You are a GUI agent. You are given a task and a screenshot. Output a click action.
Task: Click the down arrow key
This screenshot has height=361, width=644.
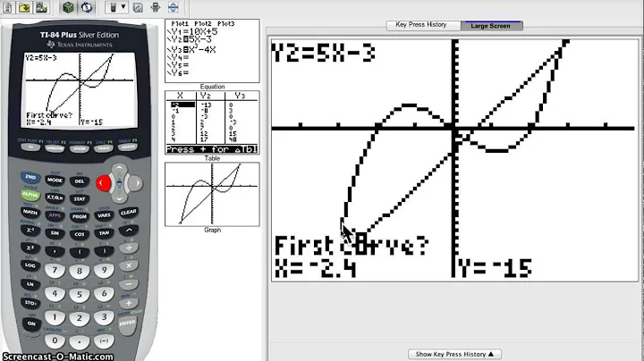tap(120, 197)
